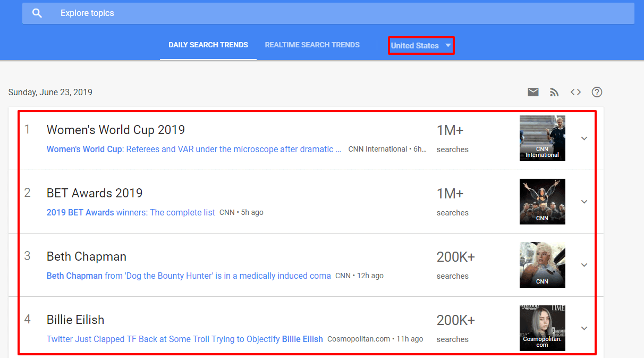Switch to Daily Search Trends tab

(x=208, y=45)
